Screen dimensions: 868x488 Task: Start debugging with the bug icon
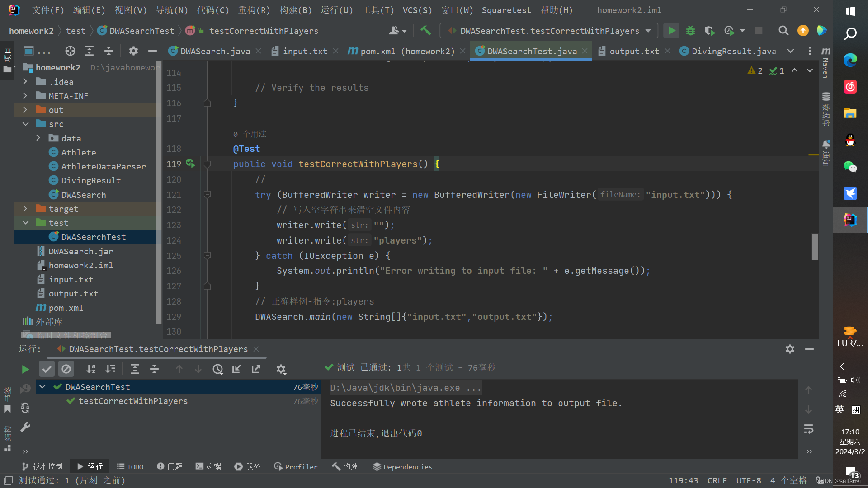(x=690, y=31)
